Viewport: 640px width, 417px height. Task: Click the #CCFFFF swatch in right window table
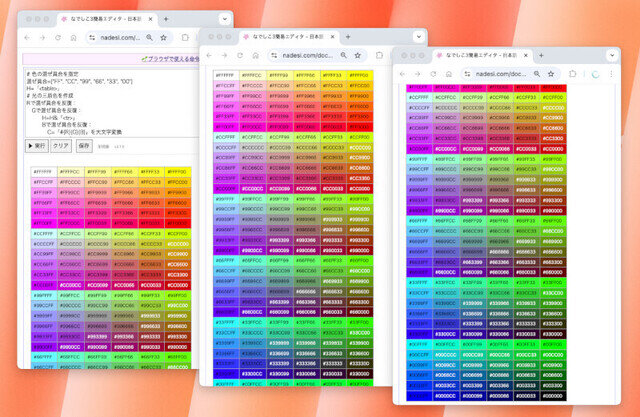420,98
